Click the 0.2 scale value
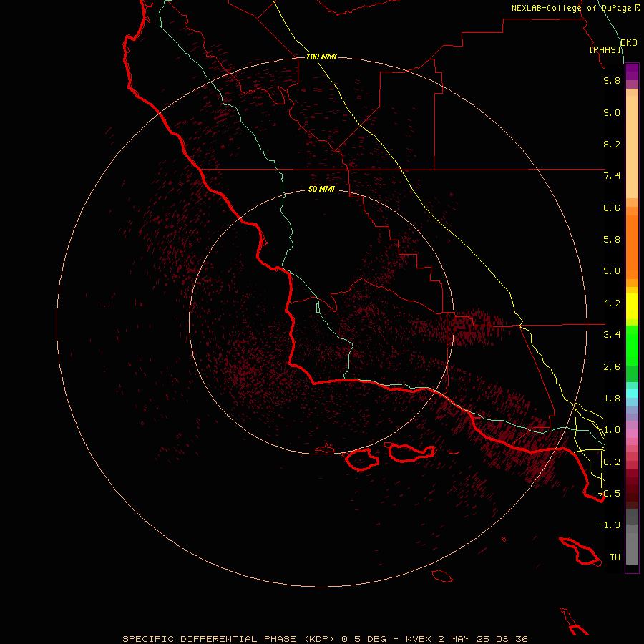 (x=612, y=462)
